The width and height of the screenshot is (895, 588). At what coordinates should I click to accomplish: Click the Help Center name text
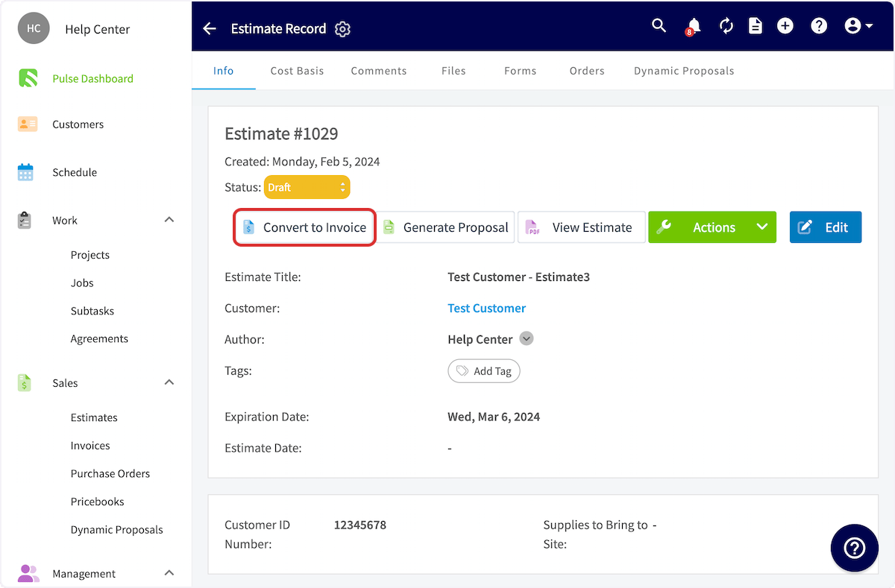97,29
